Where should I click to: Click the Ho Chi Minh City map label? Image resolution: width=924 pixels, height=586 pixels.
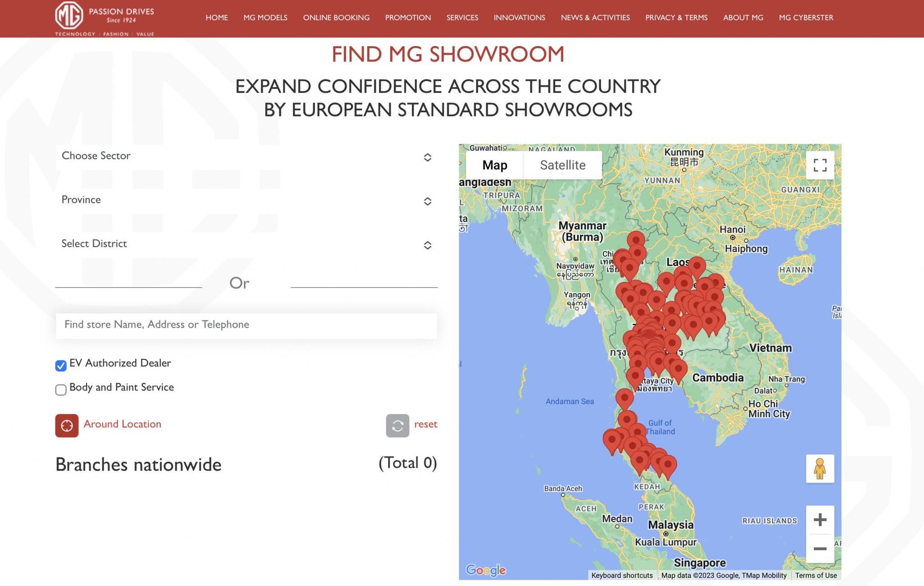(x=769, y=409)
